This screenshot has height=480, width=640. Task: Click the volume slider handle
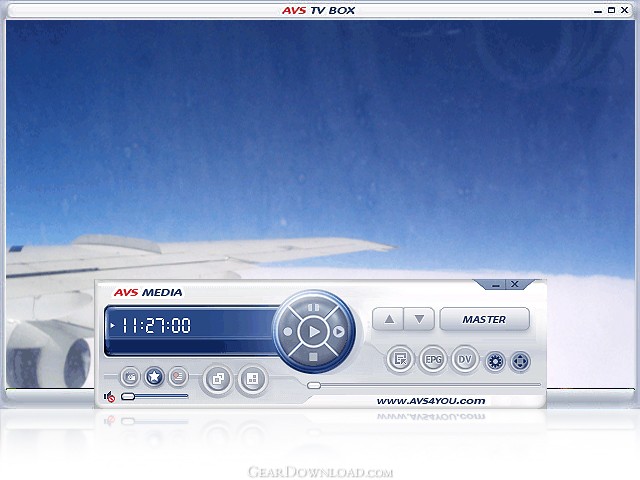click(x=128, y=396)
